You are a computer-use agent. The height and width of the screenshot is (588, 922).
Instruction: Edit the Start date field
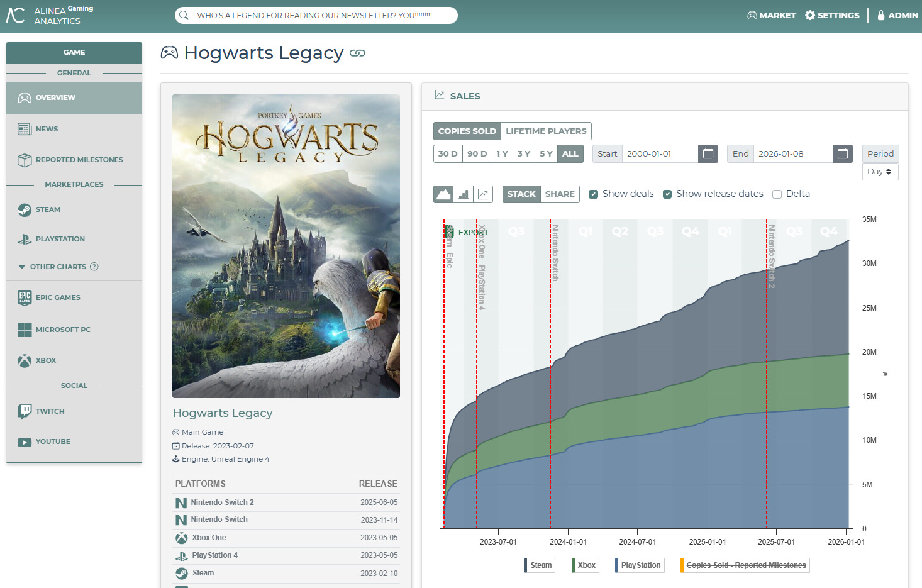(x=660, y=153)
